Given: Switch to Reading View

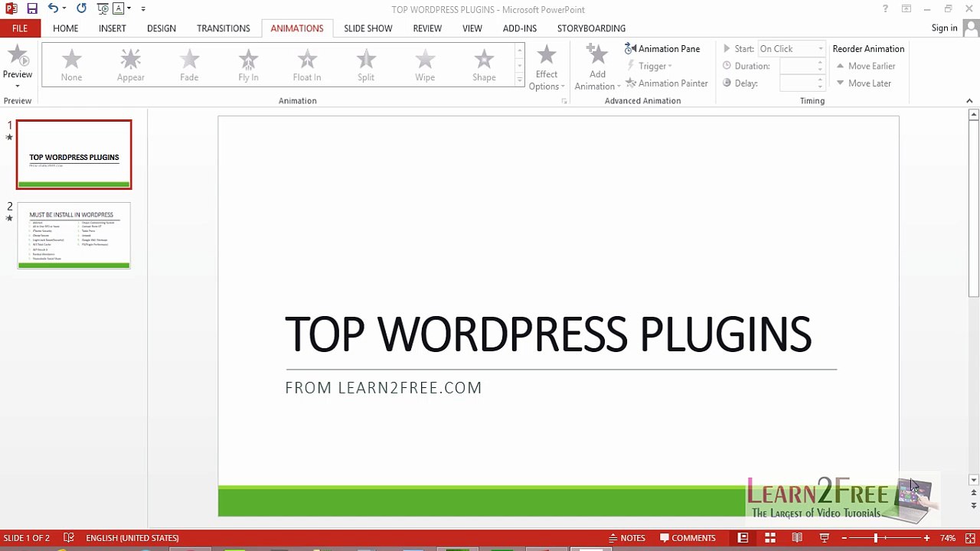Looking at the screenshot, I should coord(797,538).
